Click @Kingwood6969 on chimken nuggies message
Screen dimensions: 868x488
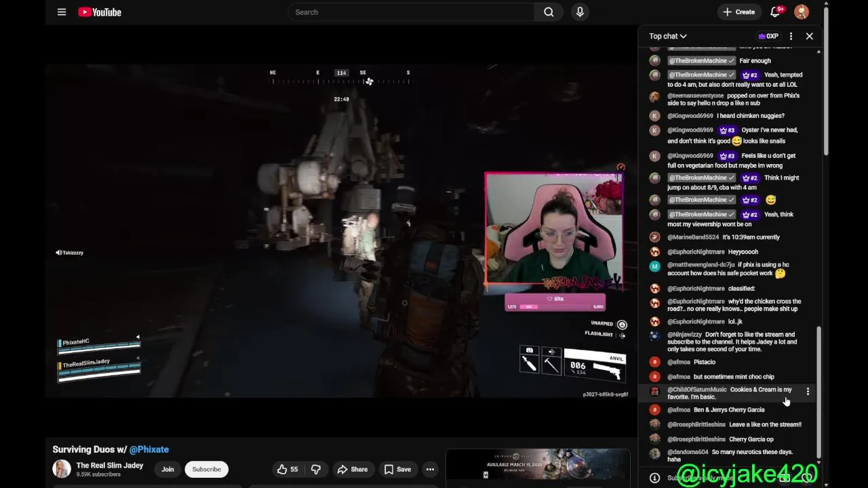690,116
